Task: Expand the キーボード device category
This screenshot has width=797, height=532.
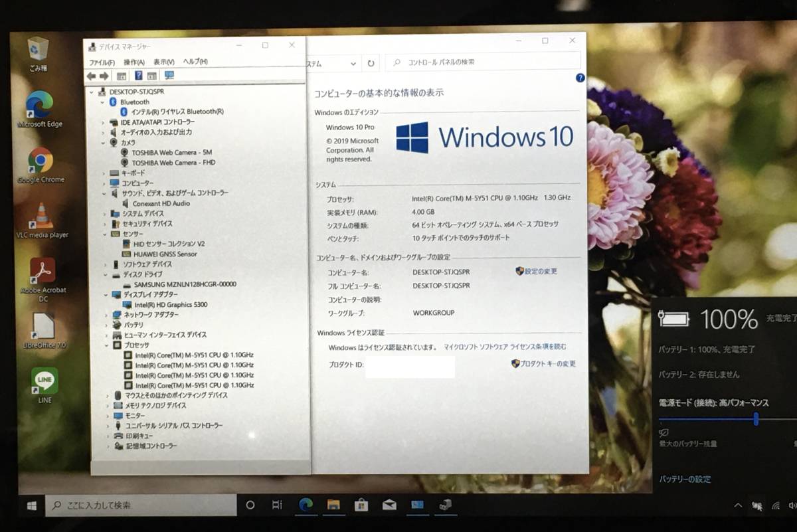Action: [104, 173]
